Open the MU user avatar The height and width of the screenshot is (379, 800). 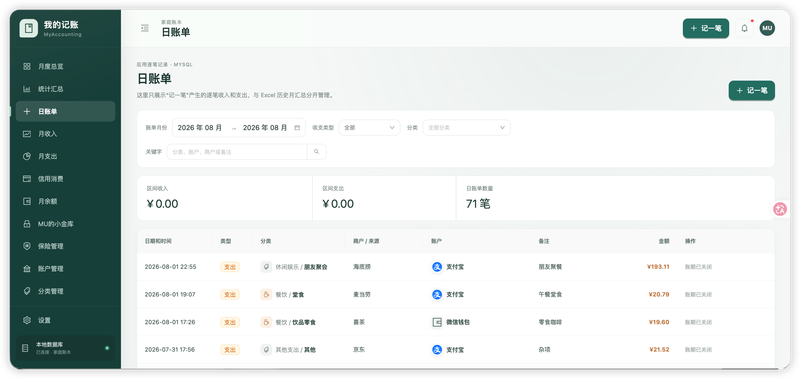pyautogui.click(x=767, y=28)
